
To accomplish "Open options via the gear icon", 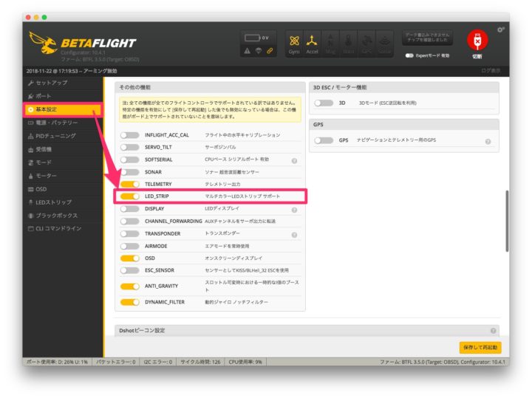I will [501, 30].
